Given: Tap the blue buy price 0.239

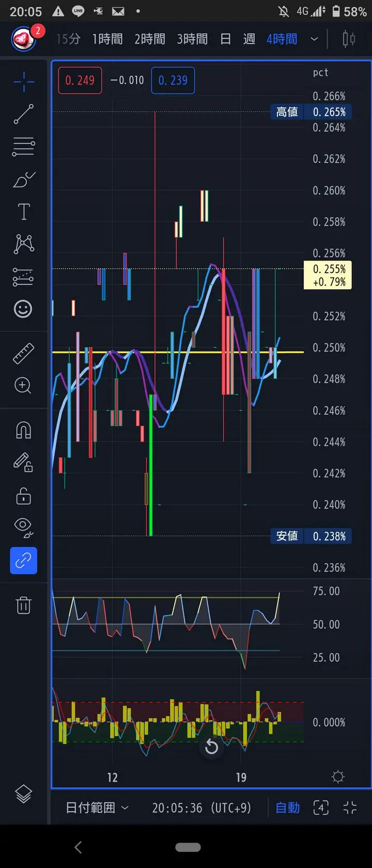Looking at the screenshot, I should [x=173, y=81].
